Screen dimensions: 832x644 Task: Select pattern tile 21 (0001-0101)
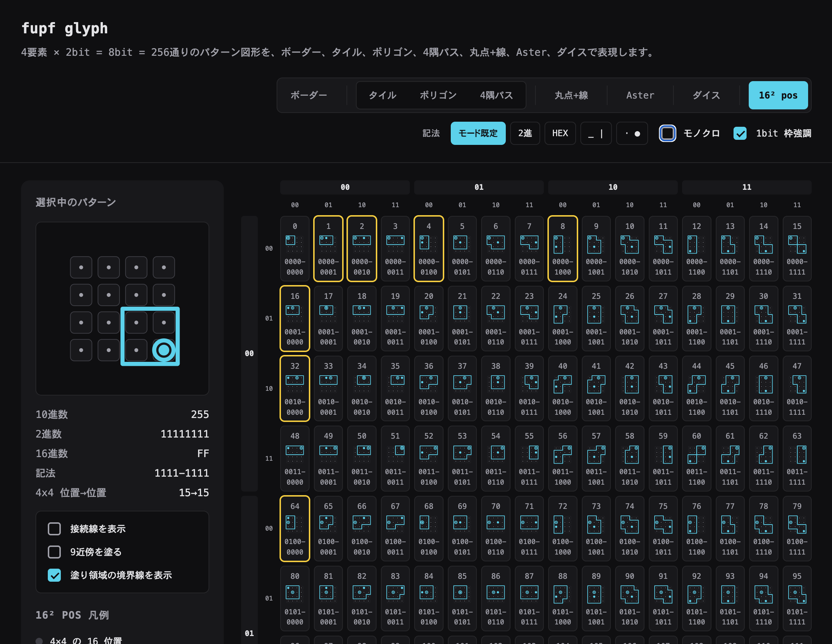(462, 318)
